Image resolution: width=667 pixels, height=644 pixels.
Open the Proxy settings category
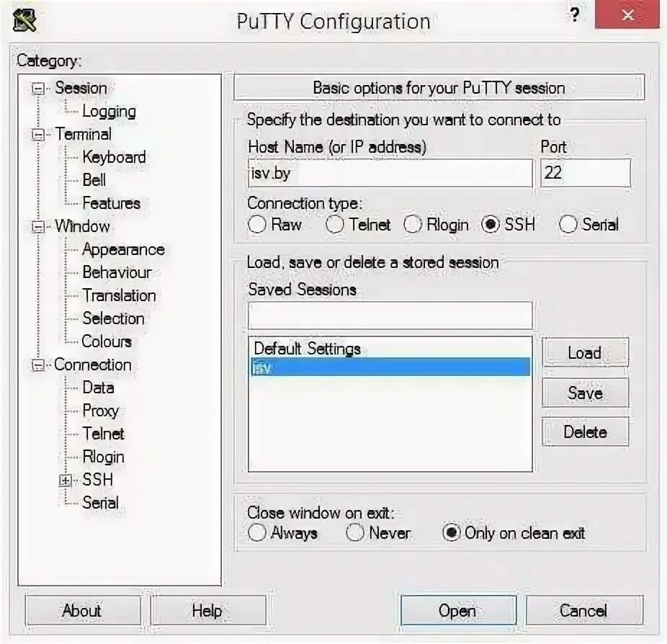[100, 411]
